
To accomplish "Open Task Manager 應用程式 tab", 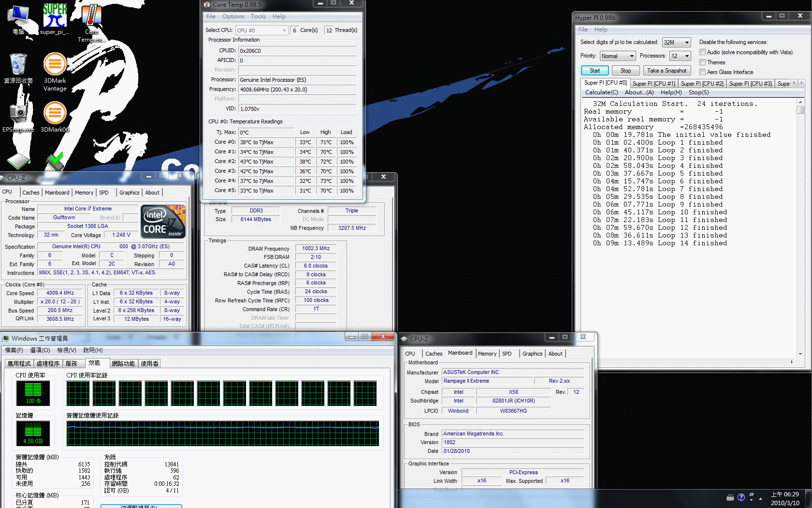I will pos(19,364).
